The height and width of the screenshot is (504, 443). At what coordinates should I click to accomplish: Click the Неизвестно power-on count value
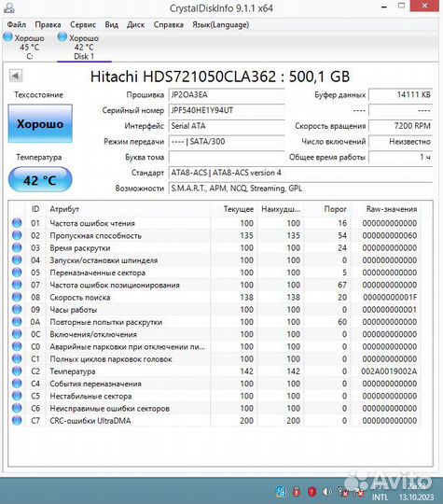(401, 142)
